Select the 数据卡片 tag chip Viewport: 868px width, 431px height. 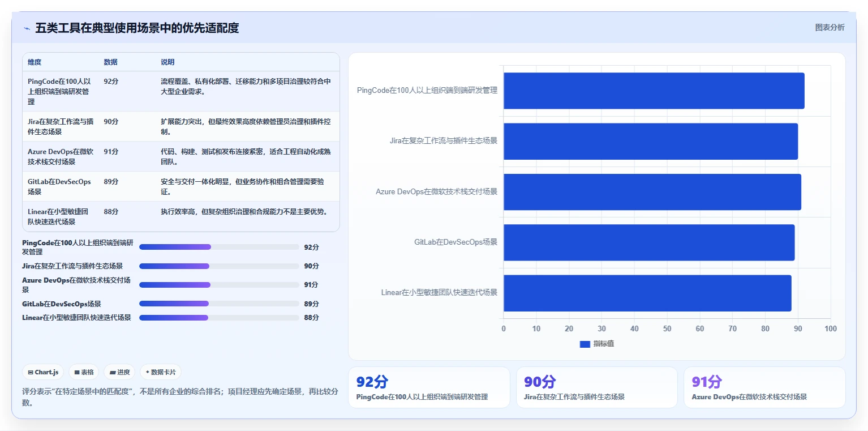tap(161, 372)
